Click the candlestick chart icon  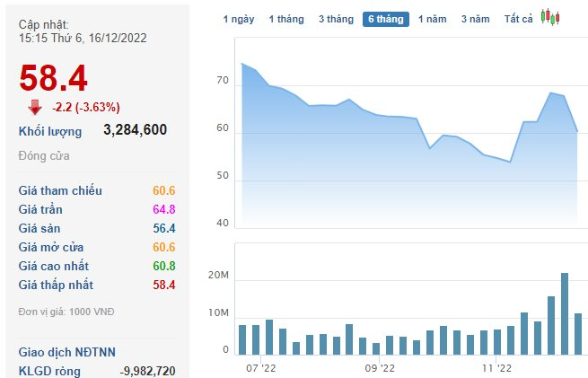(550, 17)
